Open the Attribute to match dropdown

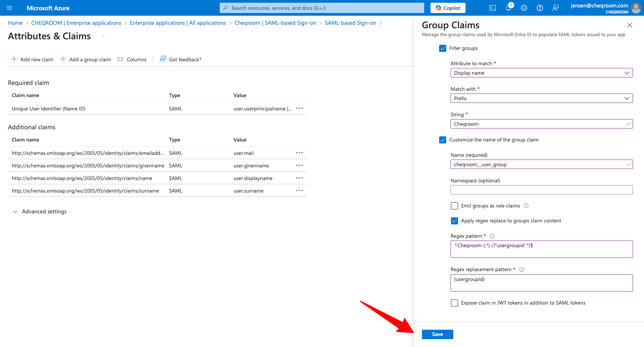541,73
